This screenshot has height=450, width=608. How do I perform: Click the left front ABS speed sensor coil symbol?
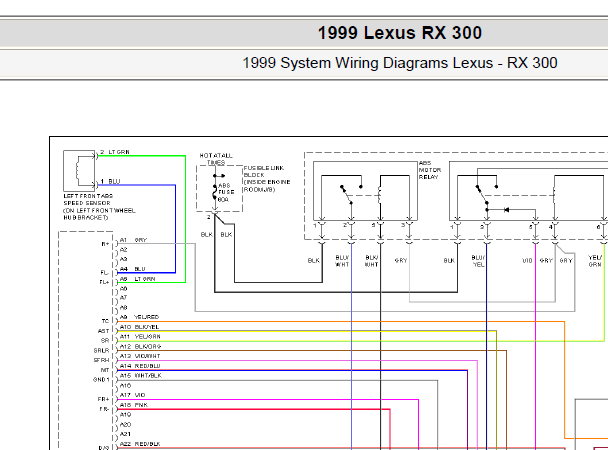79,171
